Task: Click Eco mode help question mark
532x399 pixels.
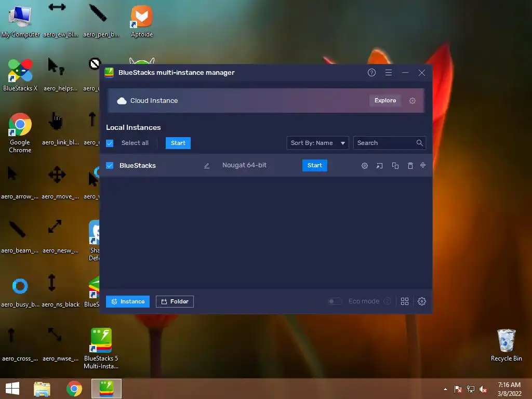Action: (387, 301)
